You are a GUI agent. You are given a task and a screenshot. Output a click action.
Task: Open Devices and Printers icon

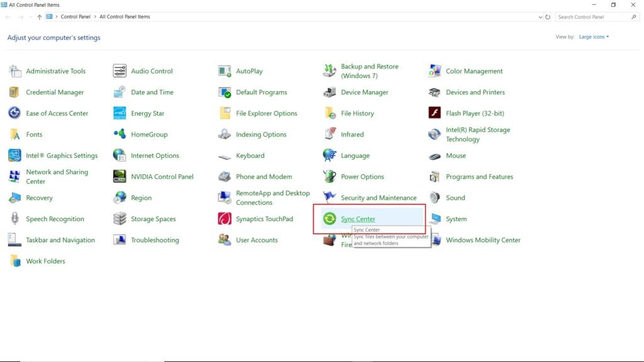[x=435, y=92]
